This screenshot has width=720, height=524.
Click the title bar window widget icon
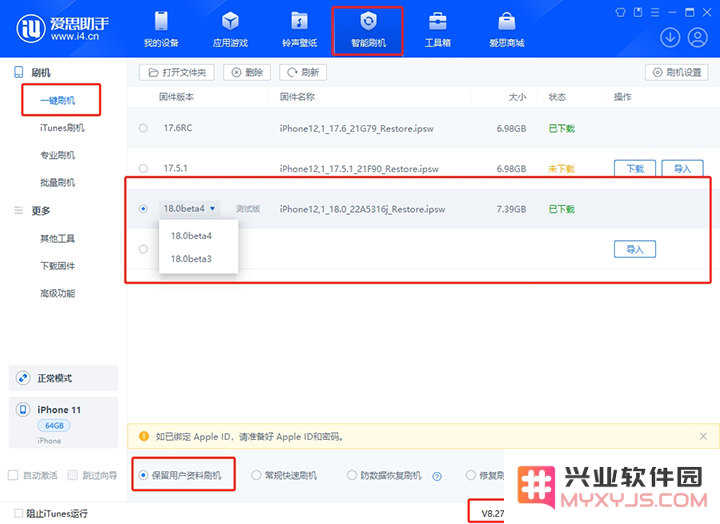point(638,12)
